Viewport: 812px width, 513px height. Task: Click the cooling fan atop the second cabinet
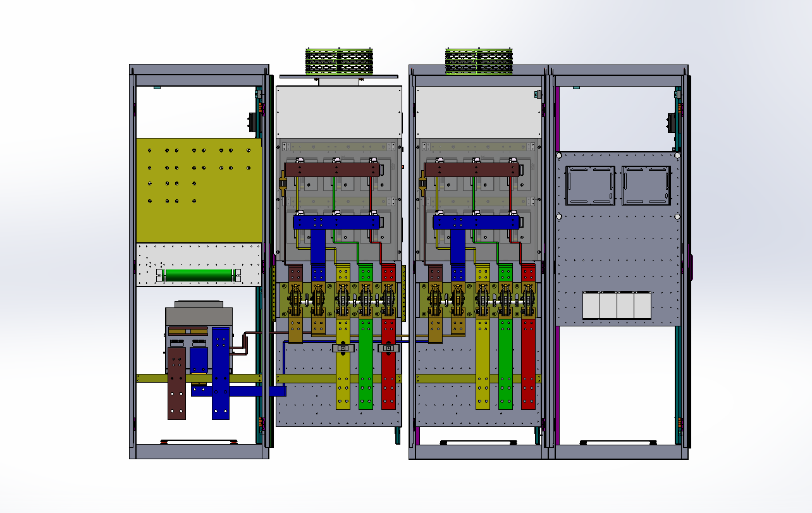coord(338,61)
